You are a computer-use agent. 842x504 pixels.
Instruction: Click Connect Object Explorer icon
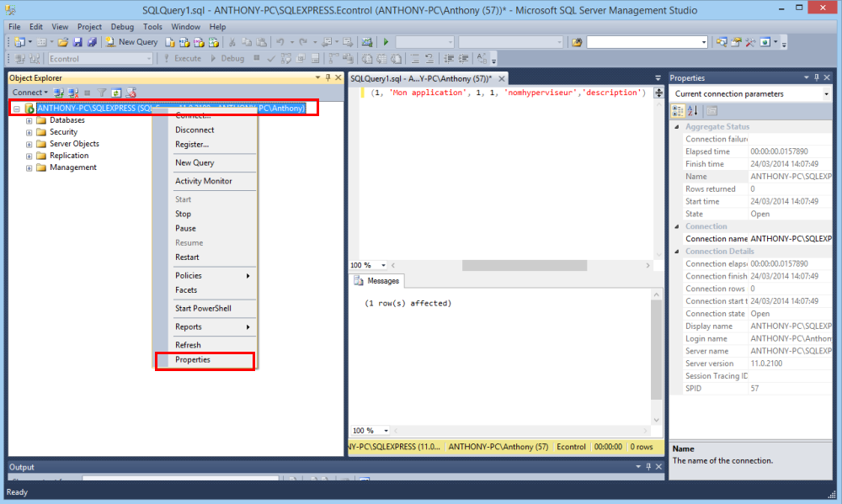click(x=59, y=93)
